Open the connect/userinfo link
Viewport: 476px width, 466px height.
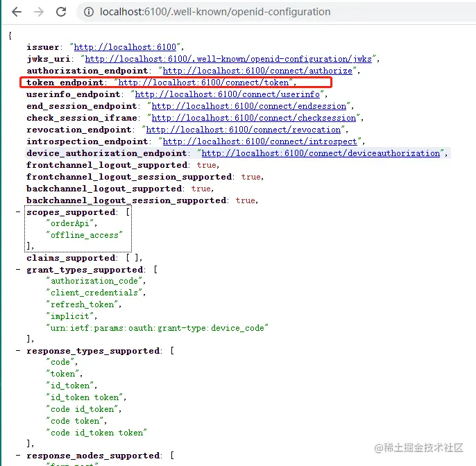point(228,94)
